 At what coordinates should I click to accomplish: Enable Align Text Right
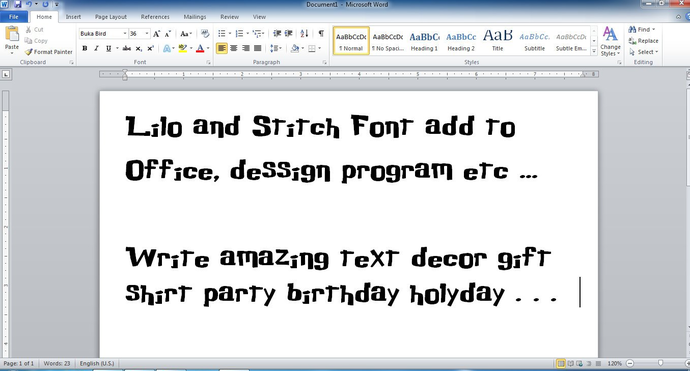tap(246, 48)
